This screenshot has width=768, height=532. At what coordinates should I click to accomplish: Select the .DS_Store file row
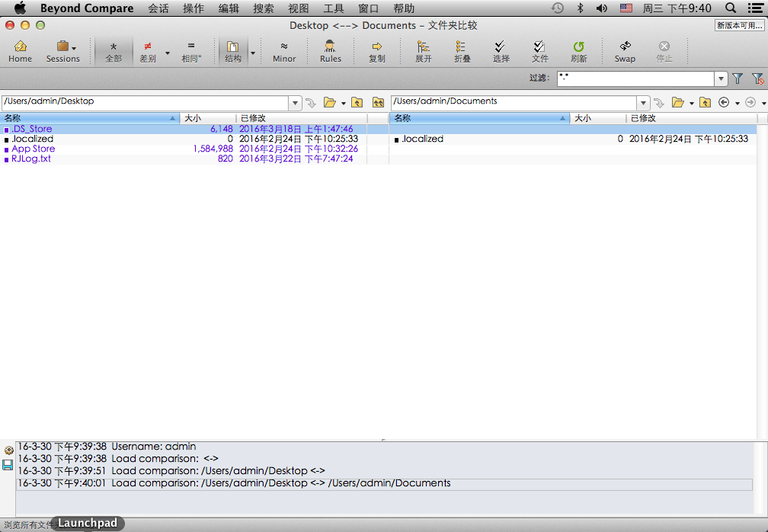point(183,129)
